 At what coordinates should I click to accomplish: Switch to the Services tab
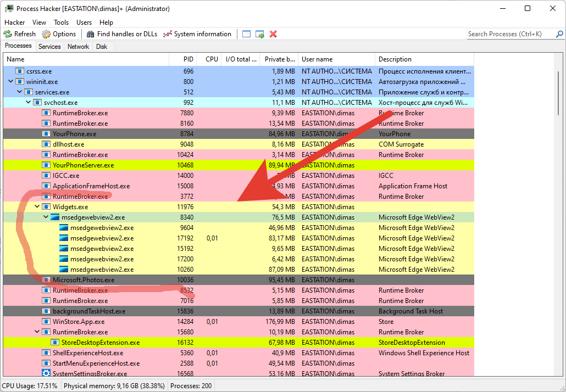[x=49, y=47]
